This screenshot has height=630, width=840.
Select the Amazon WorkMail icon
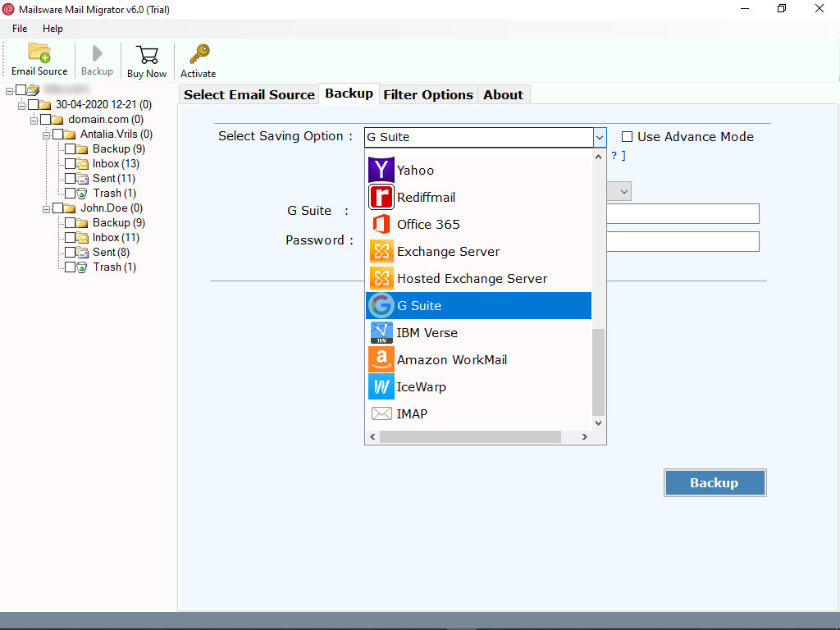click(381, 359)
